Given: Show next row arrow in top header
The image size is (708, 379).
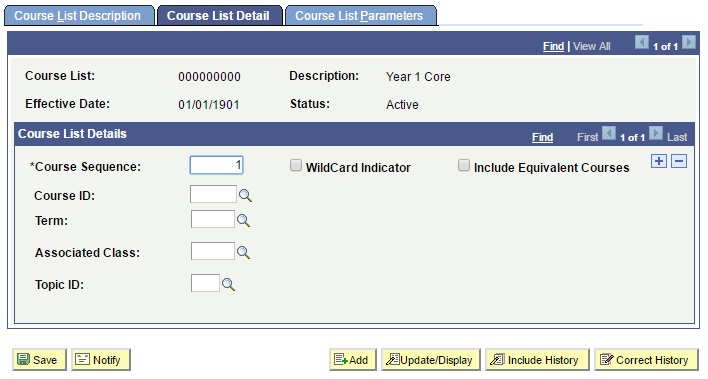Looking at the screenshot, I should [x=689, y=42].
